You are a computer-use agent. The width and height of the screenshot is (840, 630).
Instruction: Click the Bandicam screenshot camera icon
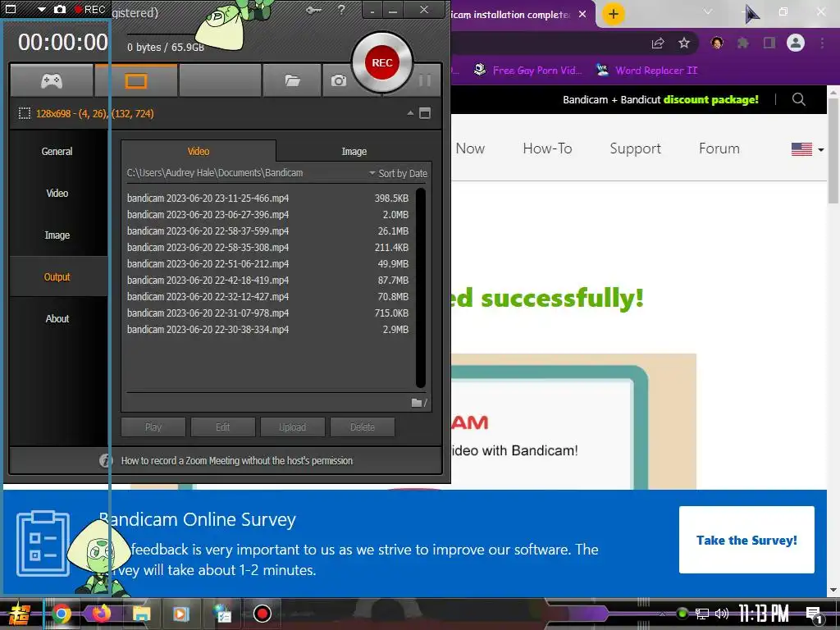click(x=338, y=81)
